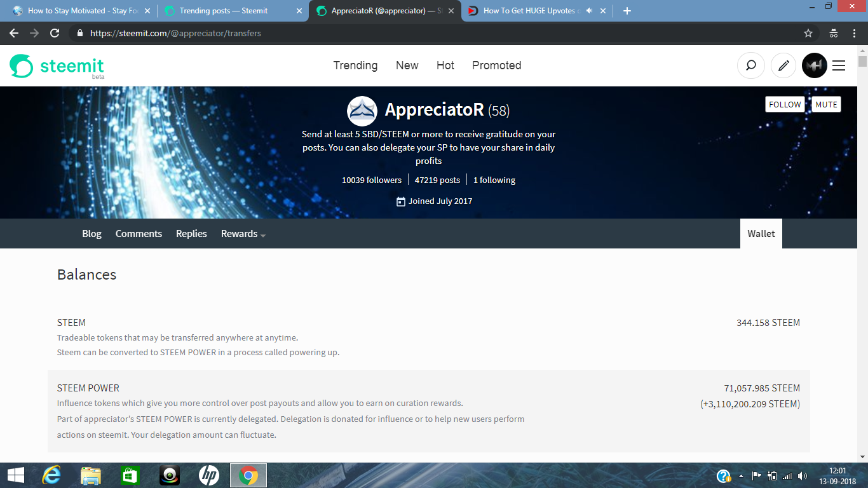The width and height of the screenshot is (868, 488).
Task: Open the search magnifier icon
Action: (x=750, y=65)
